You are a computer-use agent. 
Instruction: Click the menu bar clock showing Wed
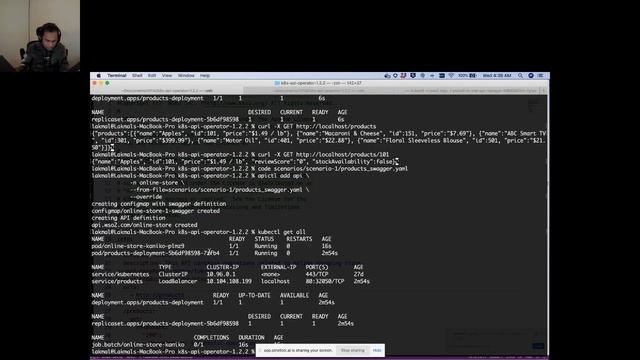497,76
